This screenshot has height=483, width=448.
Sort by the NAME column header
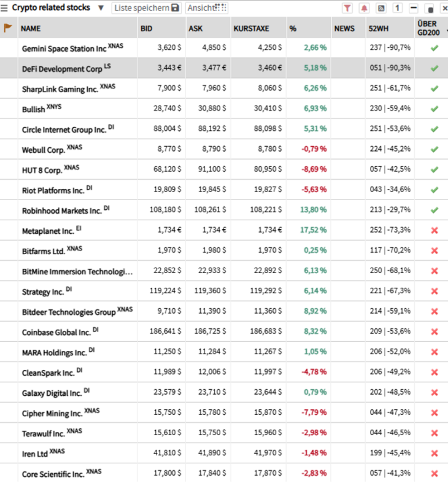click(31, 29)
